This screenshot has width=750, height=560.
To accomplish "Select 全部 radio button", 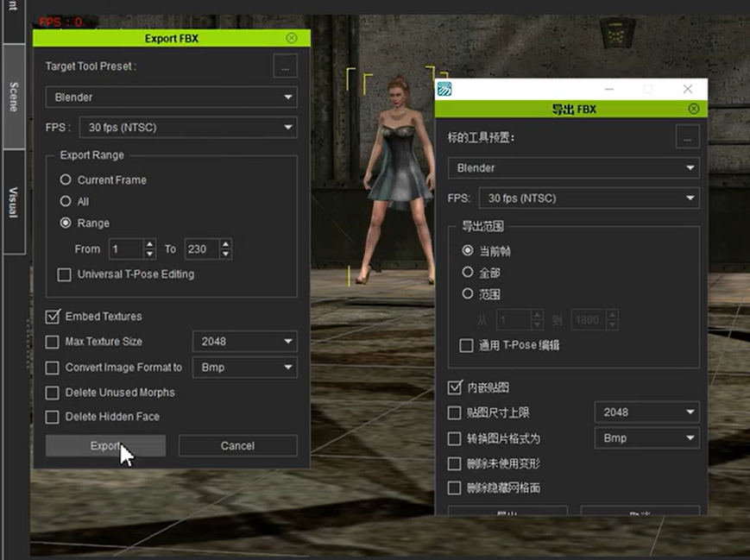I will pyautogui.click(x=468, y=272).
